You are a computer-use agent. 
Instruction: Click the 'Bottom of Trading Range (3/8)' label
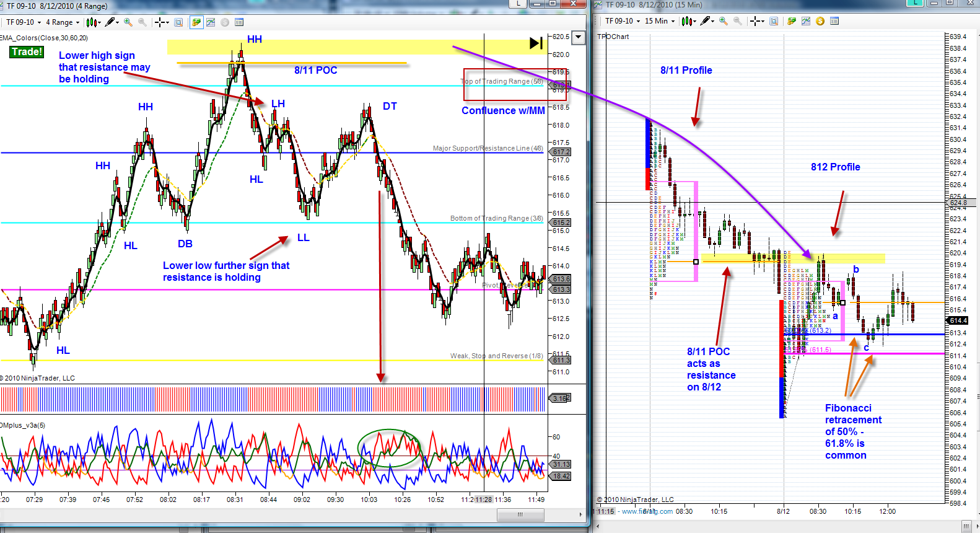pos(497,218)
